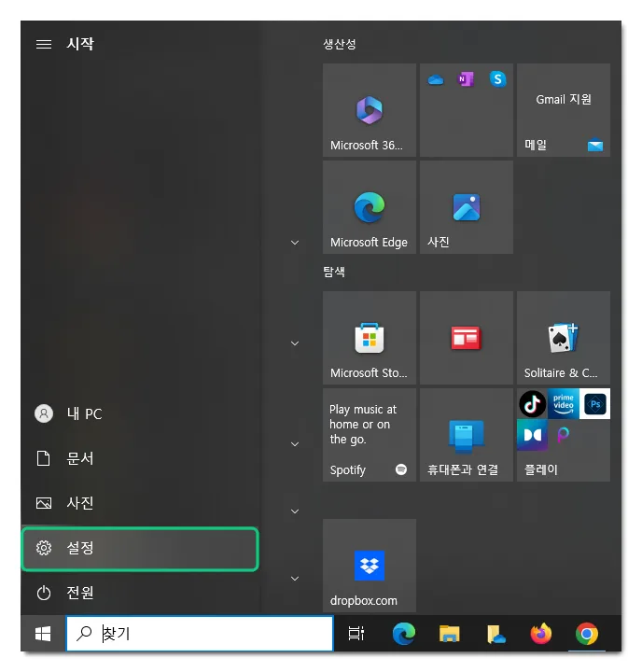Click the TikTok icon in 플레이 tile

[532, 404]
